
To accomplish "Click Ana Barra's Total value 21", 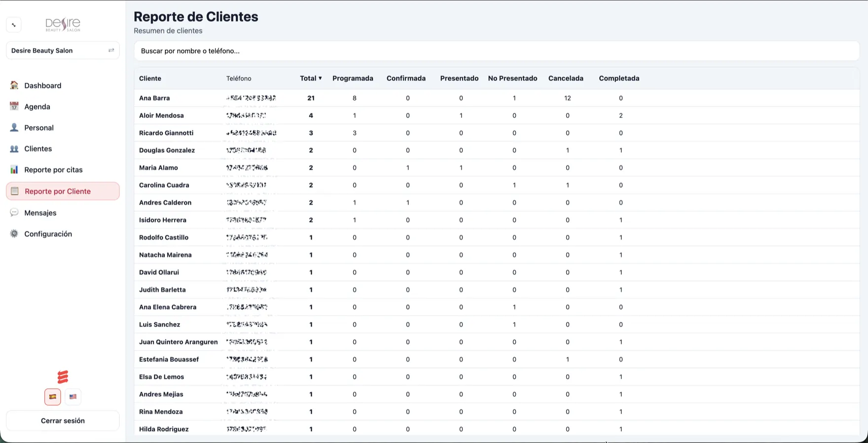I will (x=311, y=98).
